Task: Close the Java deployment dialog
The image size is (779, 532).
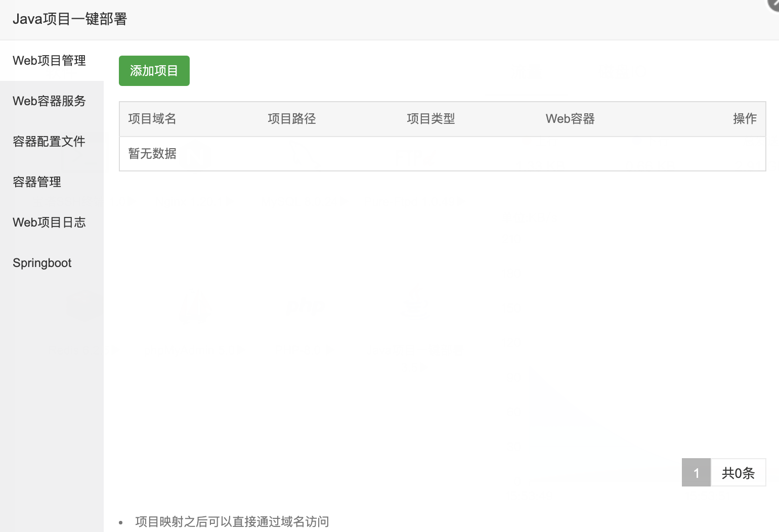Action: 774,3
